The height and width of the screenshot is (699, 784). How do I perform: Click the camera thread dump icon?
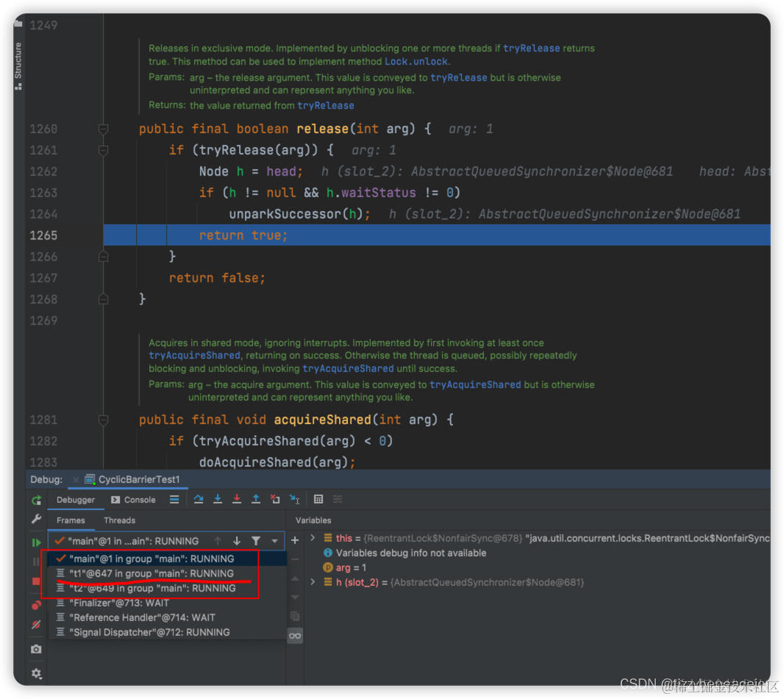37,649
